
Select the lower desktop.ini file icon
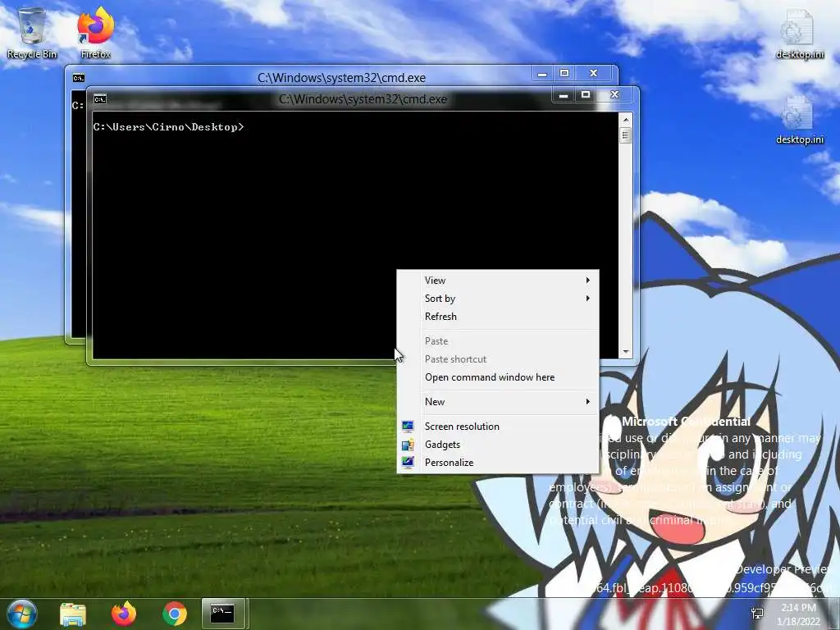(799, 119)
